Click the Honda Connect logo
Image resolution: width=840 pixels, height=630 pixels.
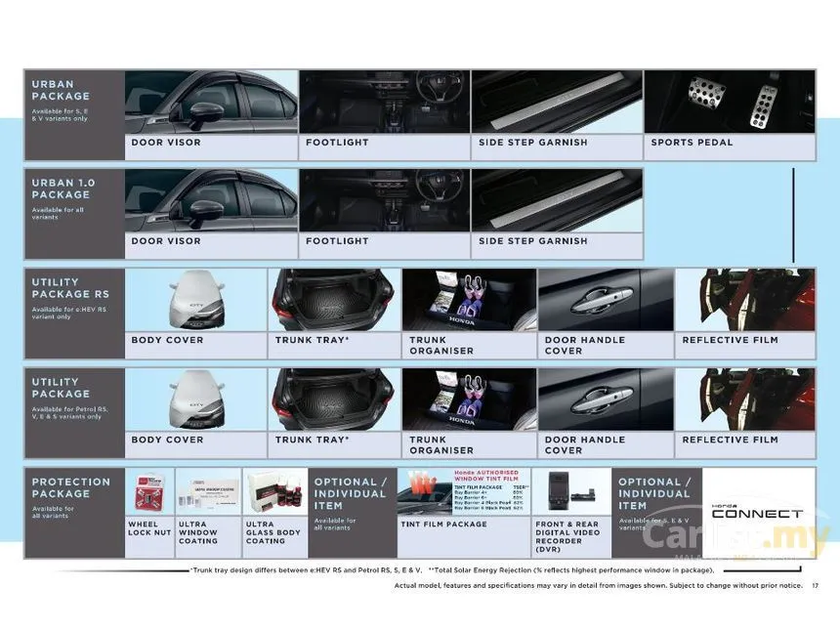[x=770, y=511]
